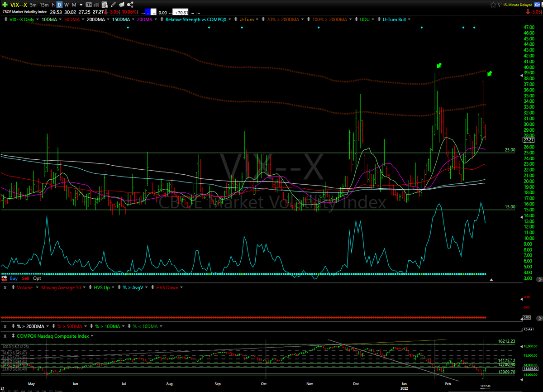Screen dimensions: 543x392
Task: Click the +70.31 value box
Action: tap(181, 12)
